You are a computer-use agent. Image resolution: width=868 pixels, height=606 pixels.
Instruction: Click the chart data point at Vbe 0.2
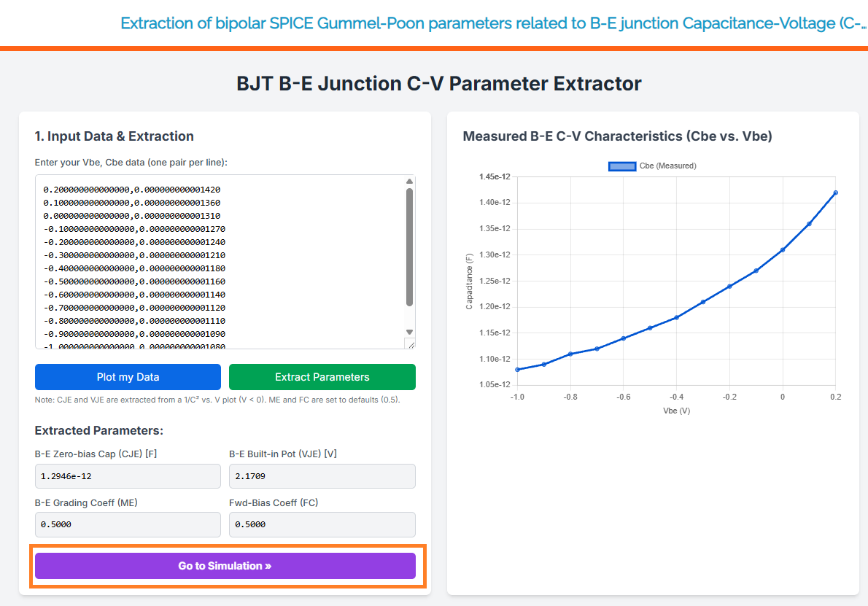coord(835,193)
